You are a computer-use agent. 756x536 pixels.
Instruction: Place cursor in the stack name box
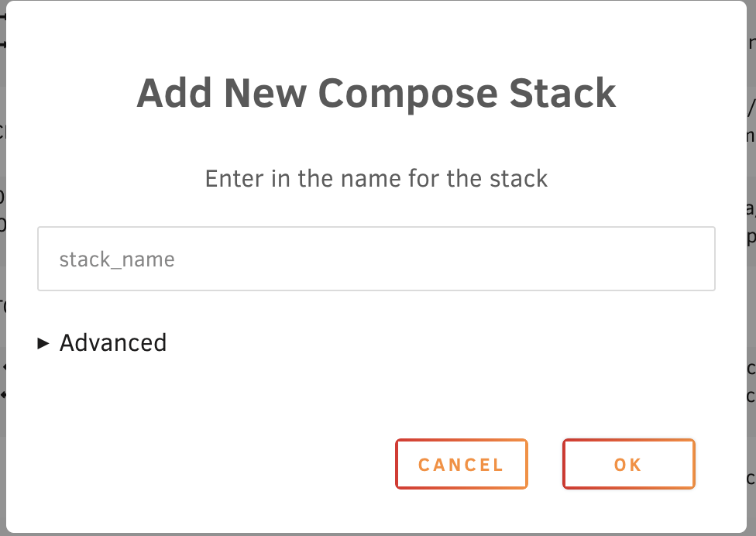(376, 259)
